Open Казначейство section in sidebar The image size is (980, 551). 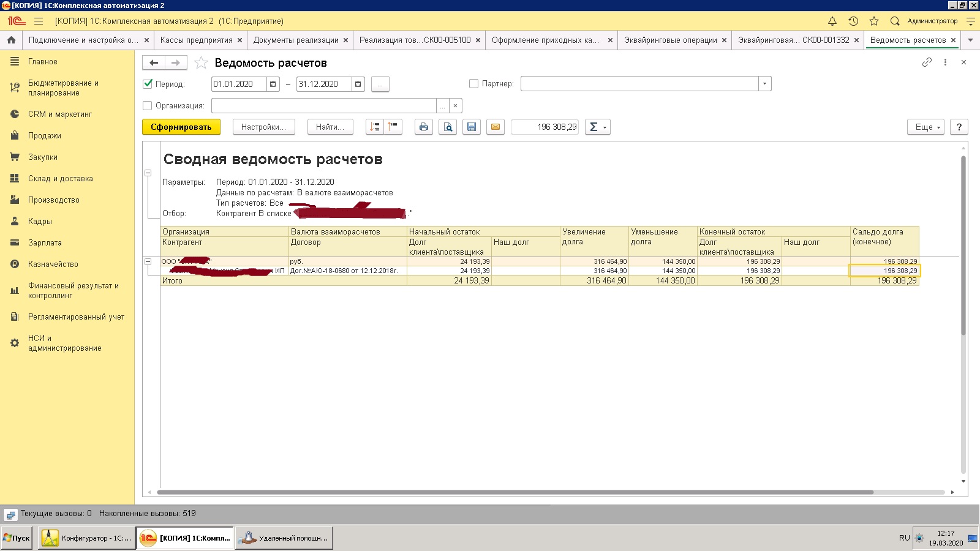[x=53, y=264]
